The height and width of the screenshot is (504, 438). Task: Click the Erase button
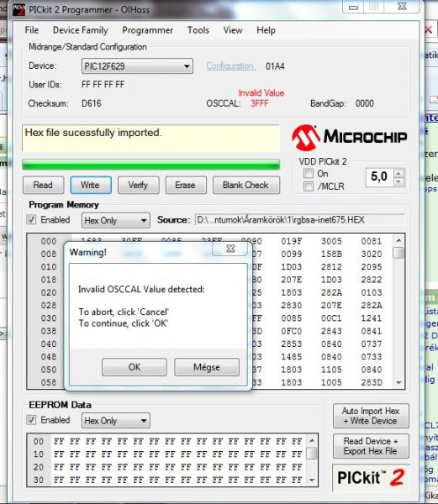186,185
